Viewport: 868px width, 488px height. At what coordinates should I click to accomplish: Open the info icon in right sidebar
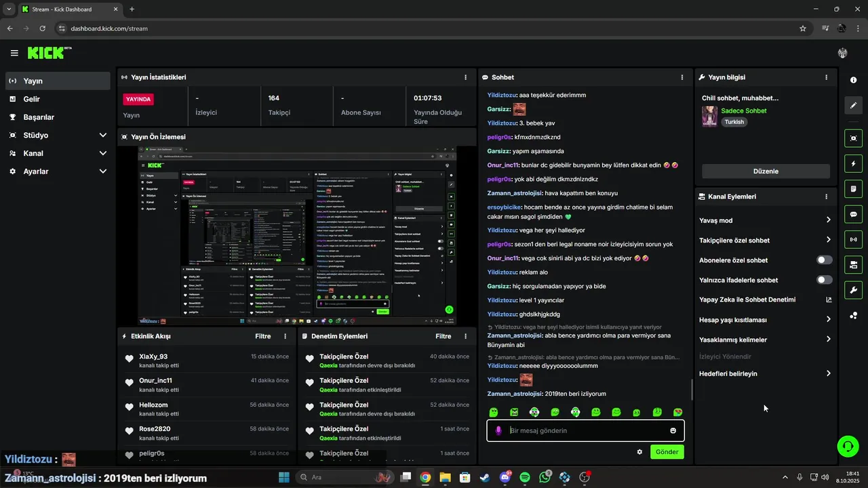(853, 80)
